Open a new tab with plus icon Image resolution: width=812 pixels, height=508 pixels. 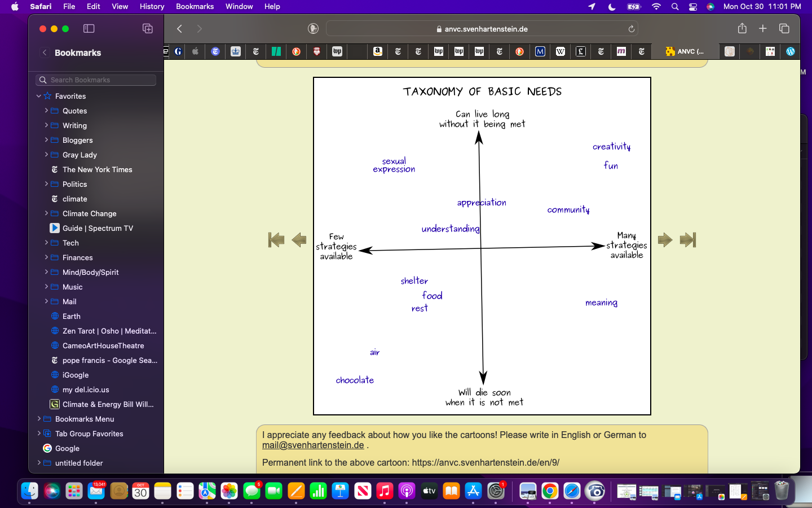point(763,29)
